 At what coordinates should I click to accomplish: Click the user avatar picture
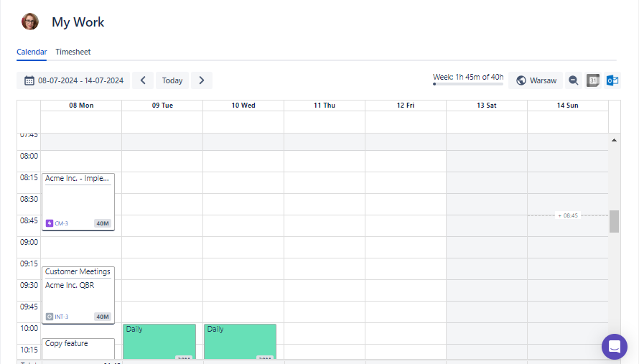coord(30,22)
